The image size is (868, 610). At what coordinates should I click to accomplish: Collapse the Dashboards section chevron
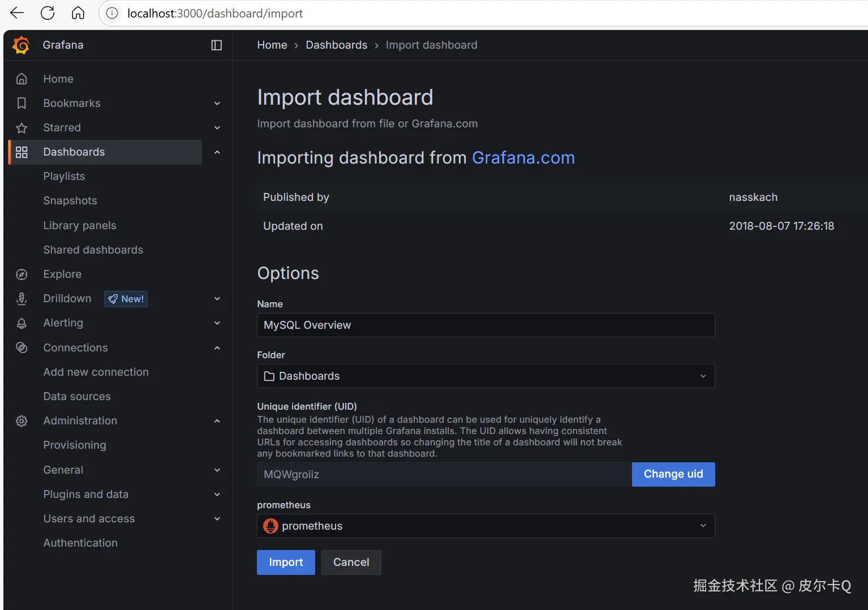[x=217, y=152]
